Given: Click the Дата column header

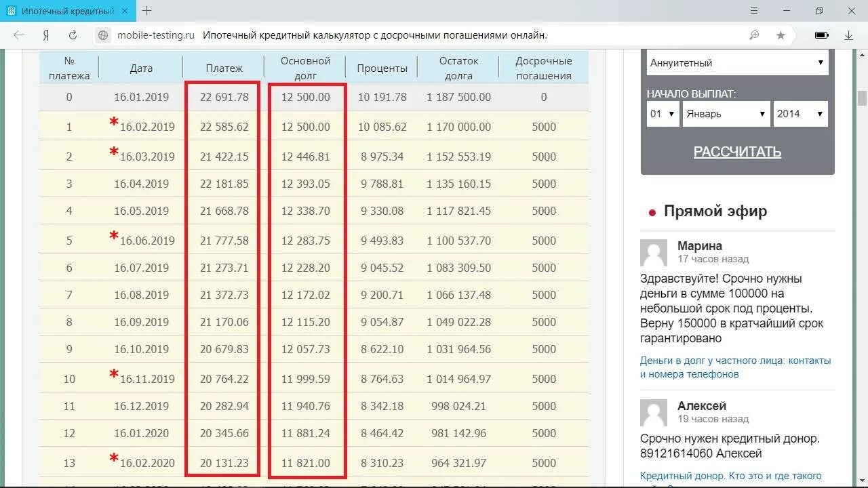Looking at the screenshot, I should (x=141, y=68).
